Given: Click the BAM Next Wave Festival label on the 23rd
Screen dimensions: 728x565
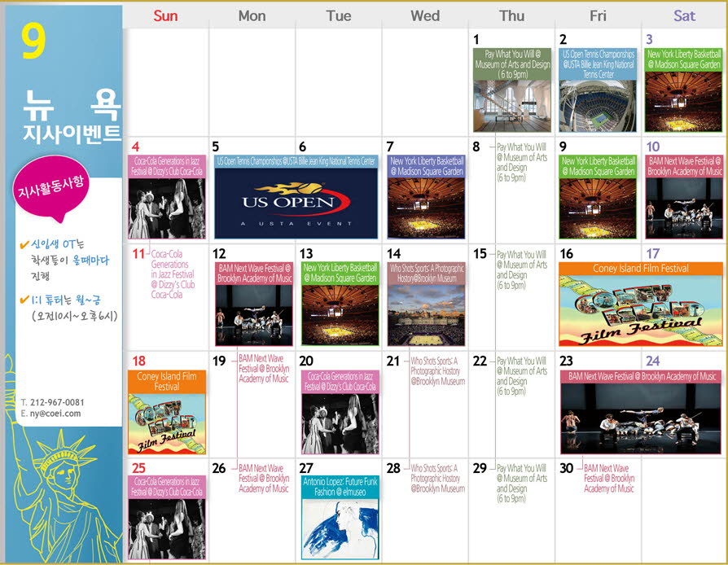Looking at the screenshot, I should [x=641, y=376].
